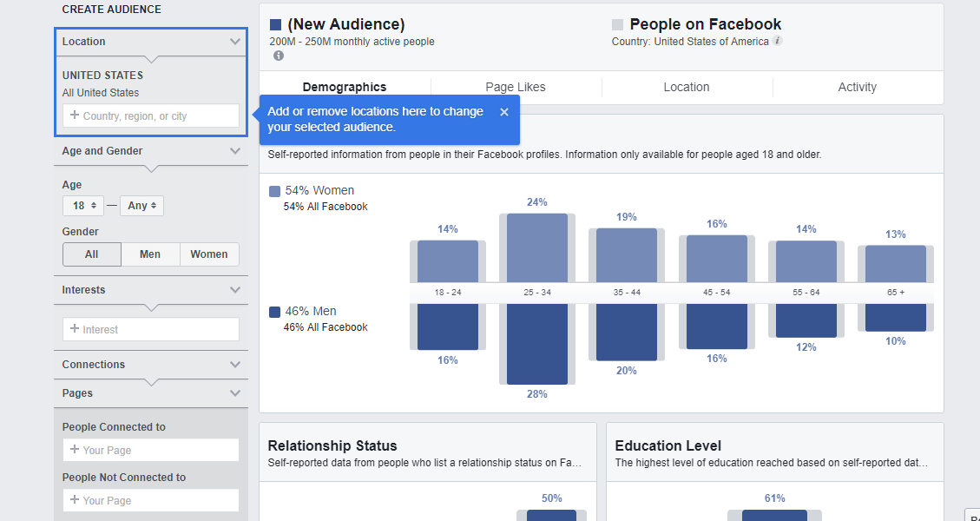Image resolution: width=980 pixels, height=521 pixels.
Task: Collapse the Location section chevron
Action: coord(235,42)
